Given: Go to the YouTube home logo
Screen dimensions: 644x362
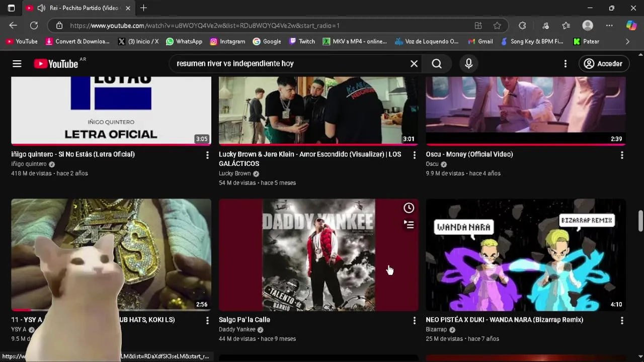Looking at the screenshot, I should (55, 64).
